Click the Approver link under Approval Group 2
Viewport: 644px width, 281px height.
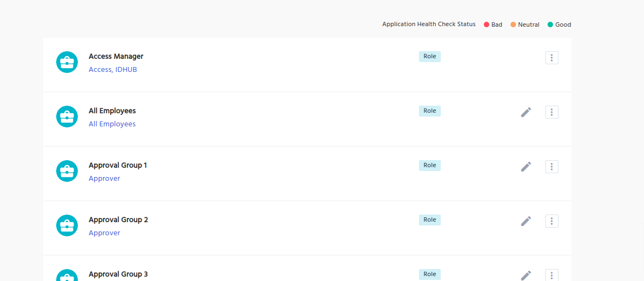105,233
